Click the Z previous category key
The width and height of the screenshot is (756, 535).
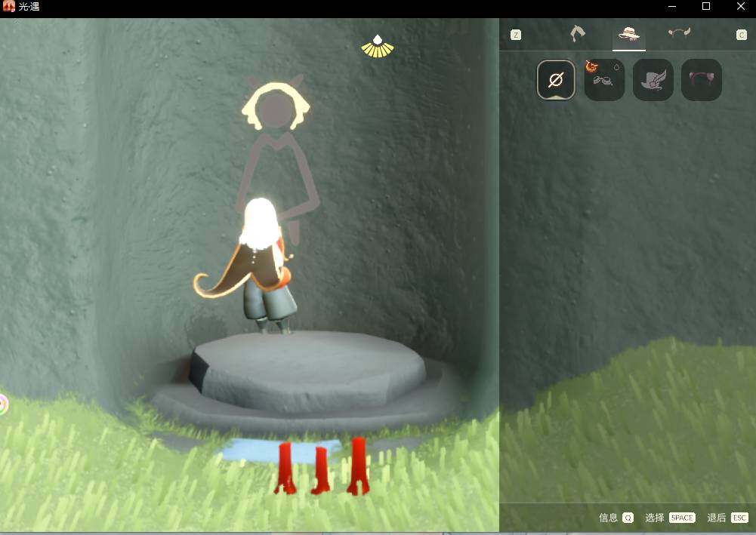[515, 35]
